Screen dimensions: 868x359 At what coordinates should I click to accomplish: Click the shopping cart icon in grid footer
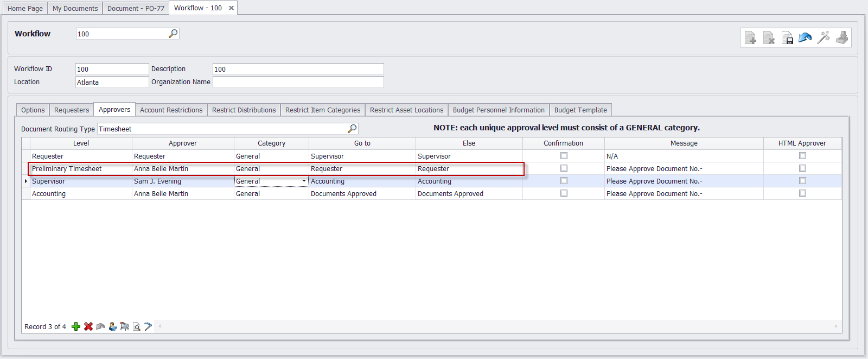pos(124,326)
